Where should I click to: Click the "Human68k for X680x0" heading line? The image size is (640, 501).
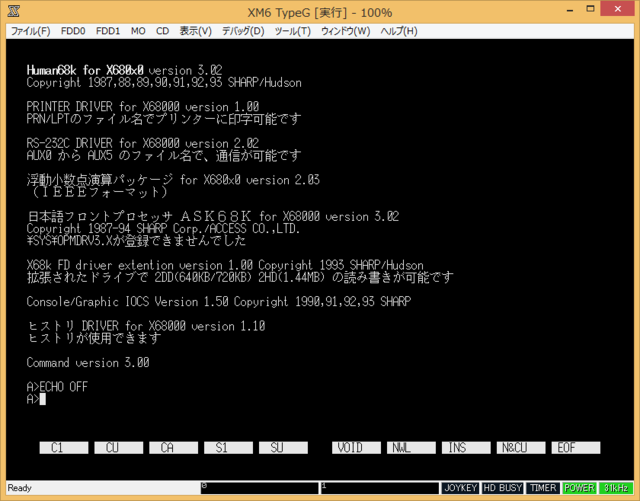coord(124,70)
